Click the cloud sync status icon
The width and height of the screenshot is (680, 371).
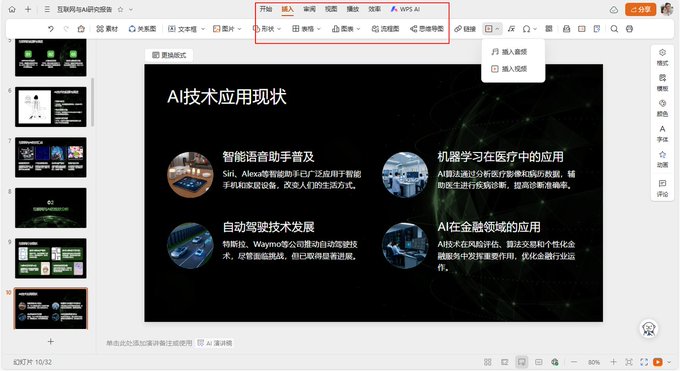point(614,10)
